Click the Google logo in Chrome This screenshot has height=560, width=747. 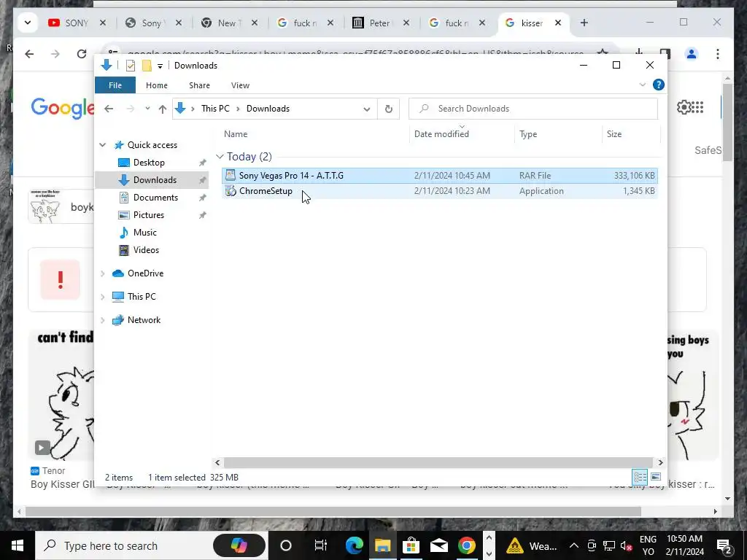(x=63, y=108)
